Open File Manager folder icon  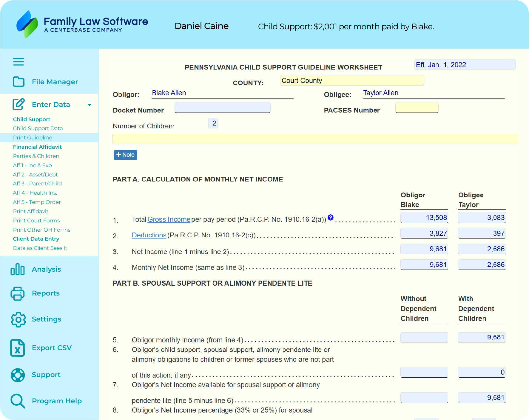(x=18, y=81)
